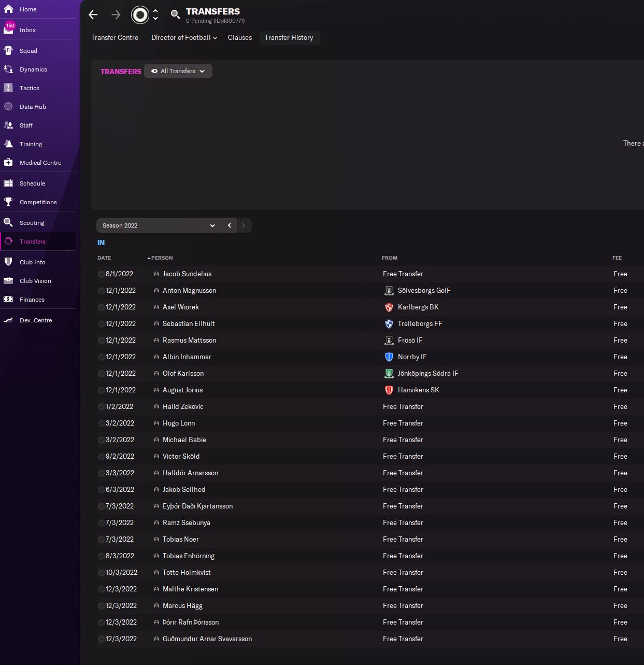Open the Inbox icon with 150 badge

coord(9,29)
